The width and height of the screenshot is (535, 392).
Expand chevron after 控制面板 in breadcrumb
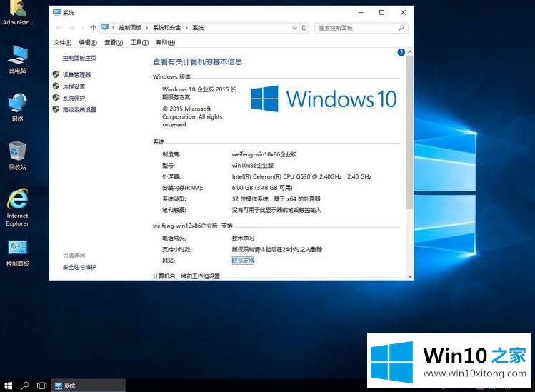tap(147, 28)
